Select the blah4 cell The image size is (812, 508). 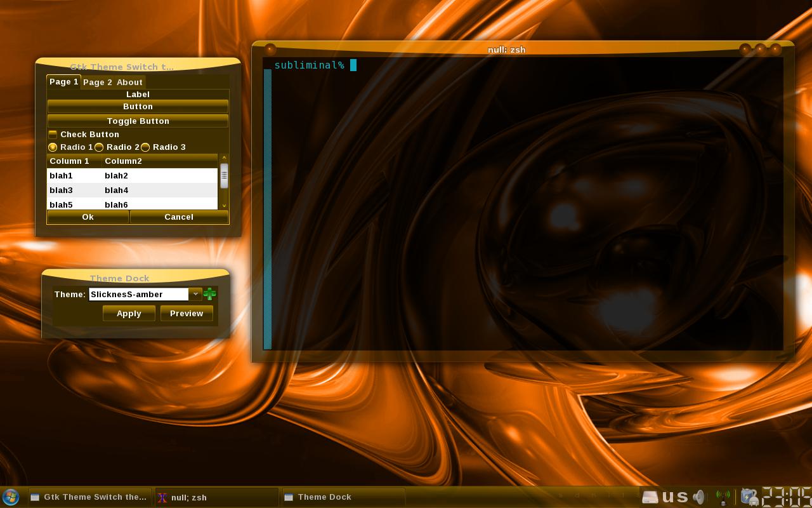point(159,190)
